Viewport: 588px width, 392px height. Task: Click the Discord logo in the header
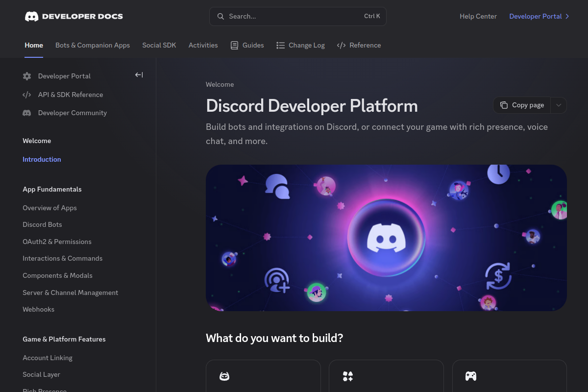[x=32, y=16]
